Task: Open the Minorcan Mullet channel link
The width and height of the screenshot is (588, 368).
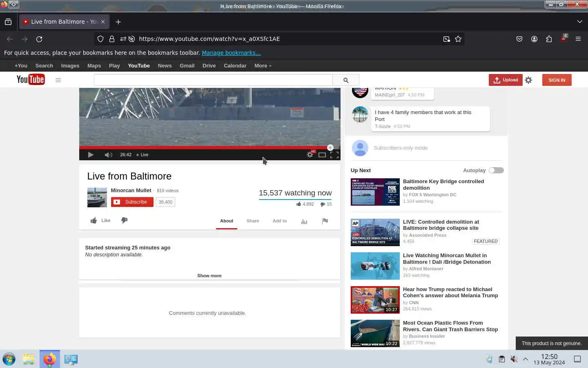Action: pyautogui.click(x=131, y=191)
